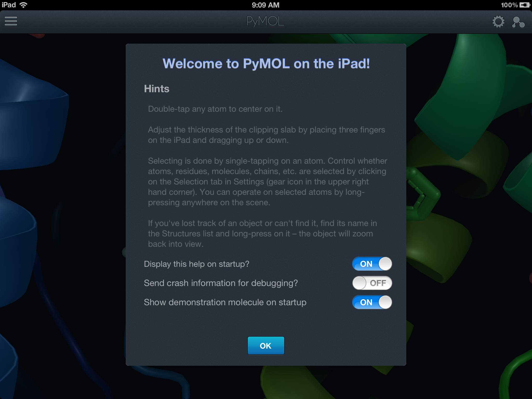The width and height of the screenshot is (532, 399).
Task: Tap the lost track of object hint
Action: pyautogui.click(x=262, y=234)
